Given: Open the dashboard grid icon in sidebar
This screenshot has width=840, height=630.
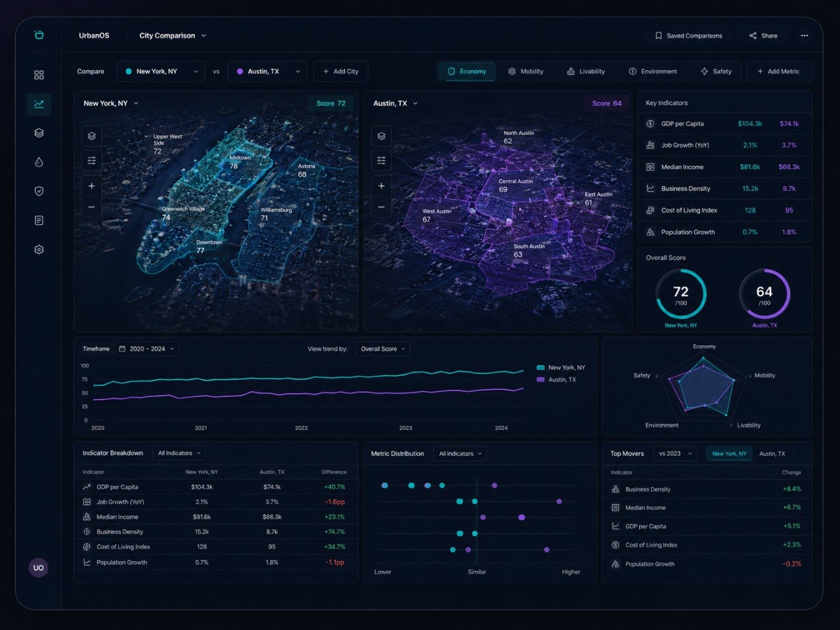Looking at the screenshot, I should click(x=39, y=75).
